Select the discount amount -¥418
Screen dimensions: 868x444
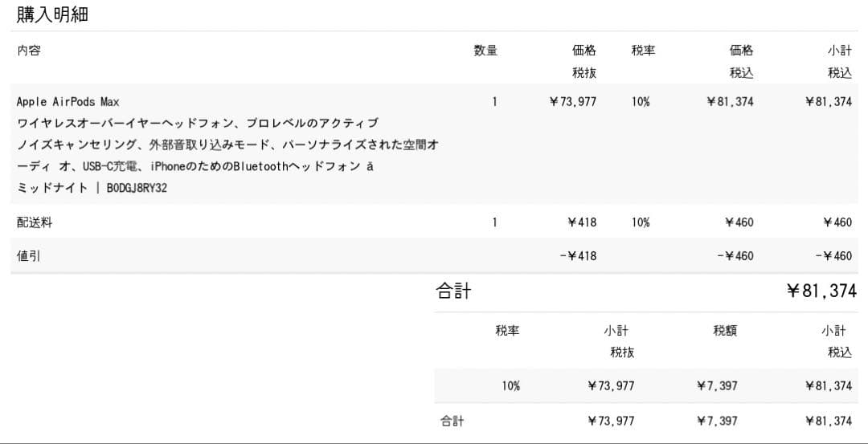[578, 256]
